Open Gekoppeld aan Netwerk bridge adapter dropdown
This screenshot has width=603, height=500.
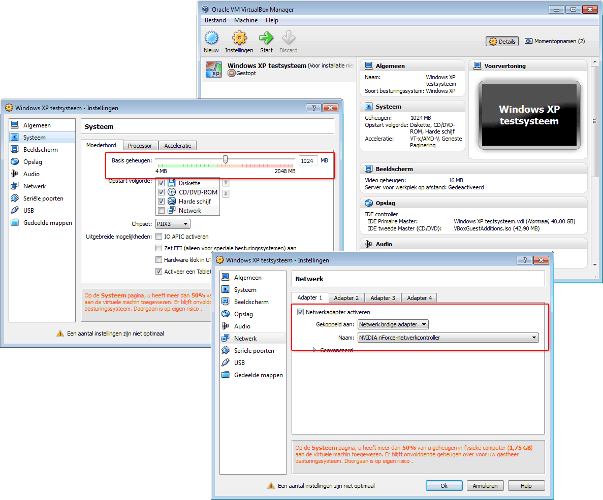(x=393, y=324)
